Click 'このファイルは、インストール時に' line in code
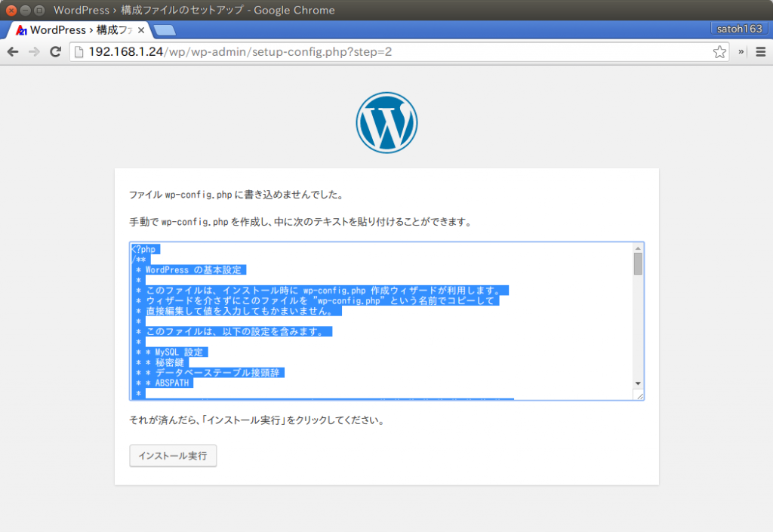Viewport: 773px width, 532px height. pyautogui.click(x=222, y=291)
